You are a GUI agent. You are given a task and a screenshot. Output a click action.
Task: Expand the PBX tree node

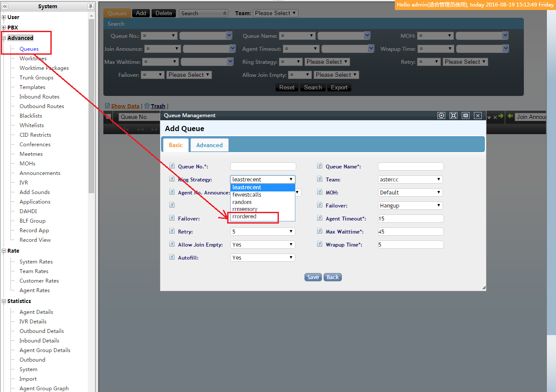pyautogui.click(x=4, y=28)
